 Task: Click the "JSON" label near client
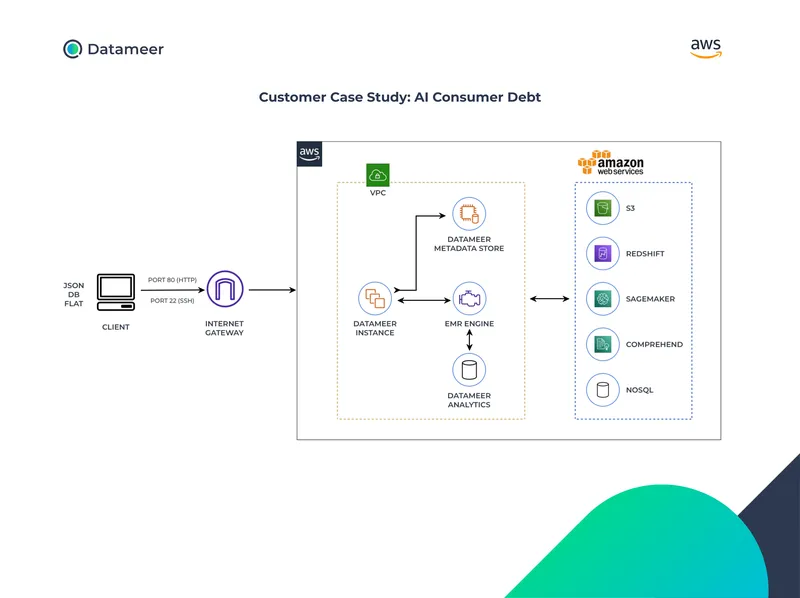[x=73, y=285]
